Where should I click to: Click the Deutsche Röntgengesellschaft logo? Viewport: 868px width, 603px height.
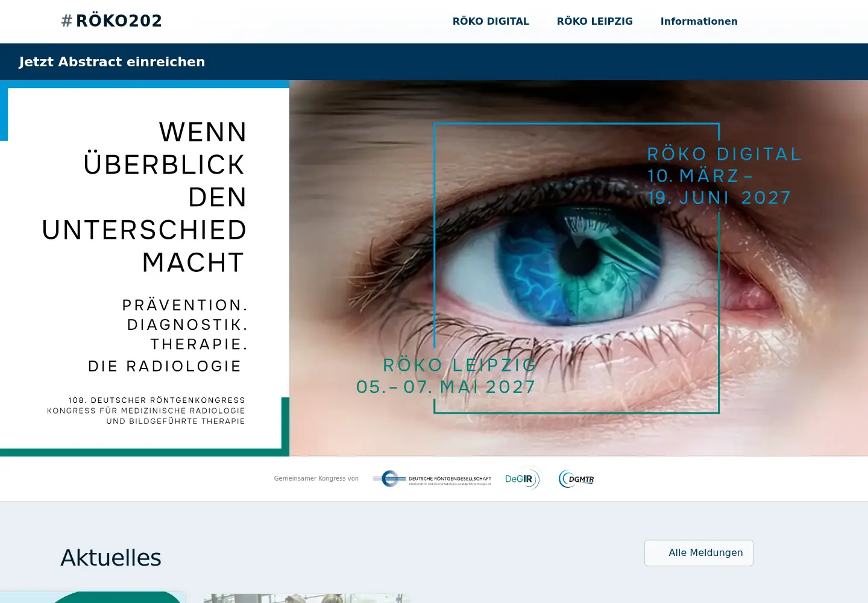[432, 479]
